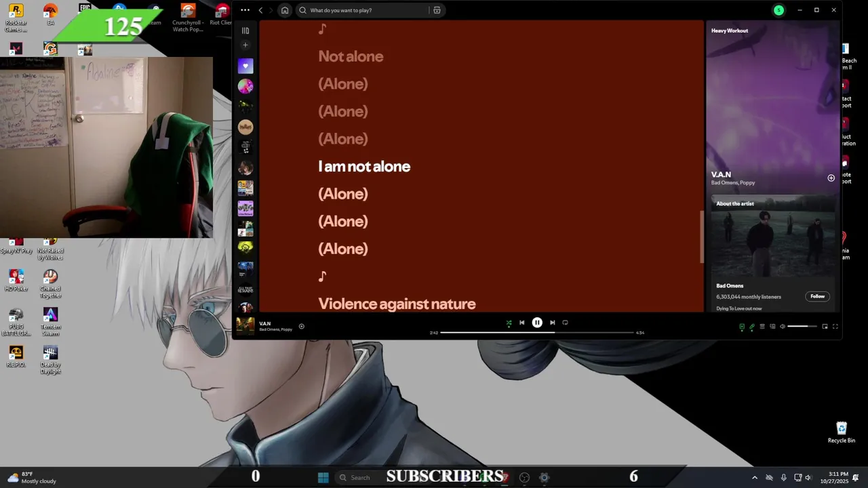The image size is (868, 488).
Task: Open the mini player
Action: [x=825, y=327]
